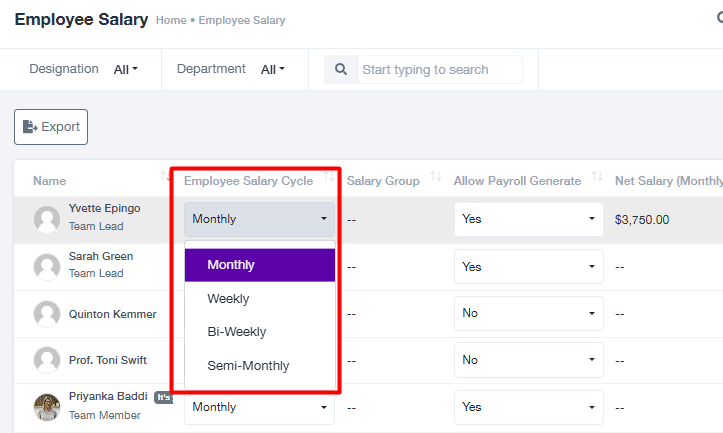Open Prof. Toni Swift's avatar
723x433 pixels.
pyautogui.click(x=47, y=360)
